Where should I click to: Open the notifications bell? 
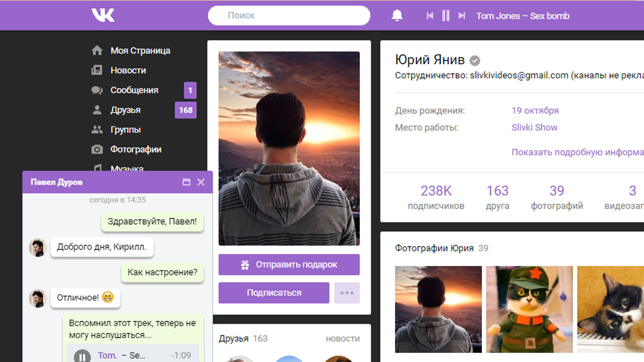pyautogui.click(x=397, y=15)
